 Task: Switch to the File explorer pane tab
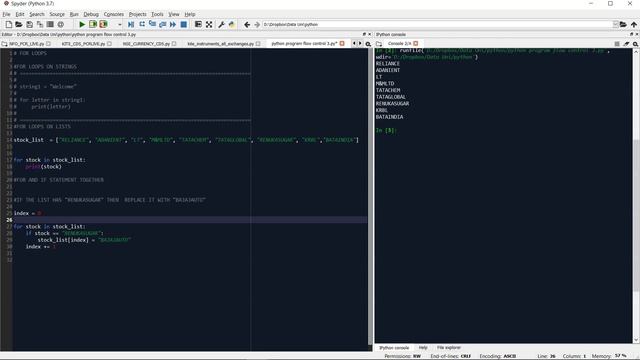tap(449, 348)
